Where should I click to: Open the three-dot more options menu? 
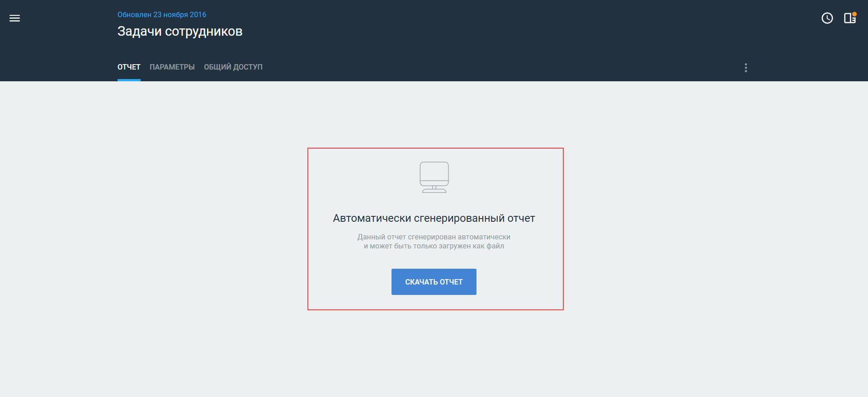pos(745,68)
